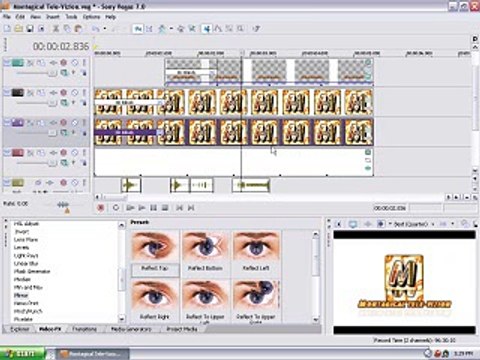Copy preview snapshot to clipboard
This screenshot has height=360, width=480.
tap(464, 224)
